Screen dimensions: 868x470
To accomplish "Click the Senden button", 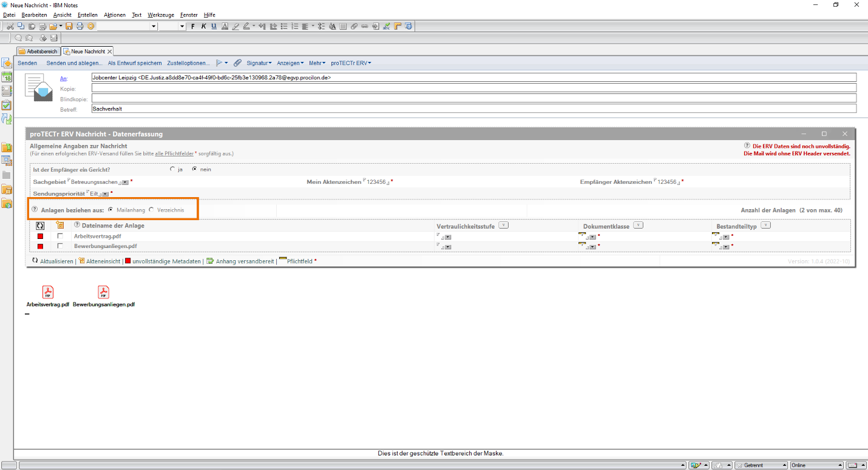I will tap(27, 63).
